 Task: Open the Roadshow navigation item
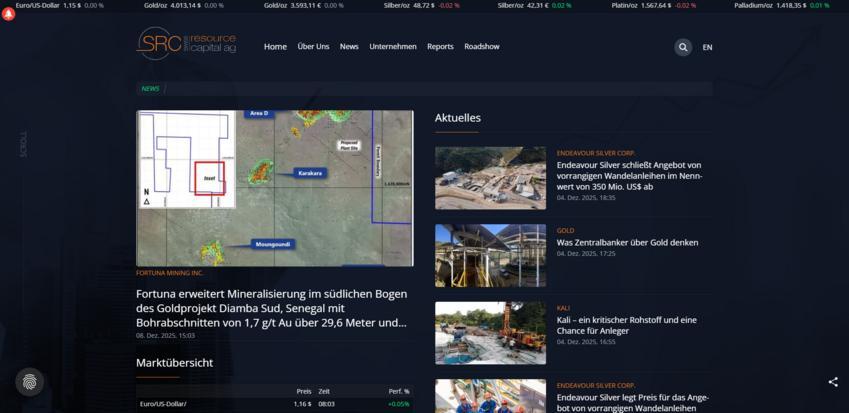click(482, 47)
